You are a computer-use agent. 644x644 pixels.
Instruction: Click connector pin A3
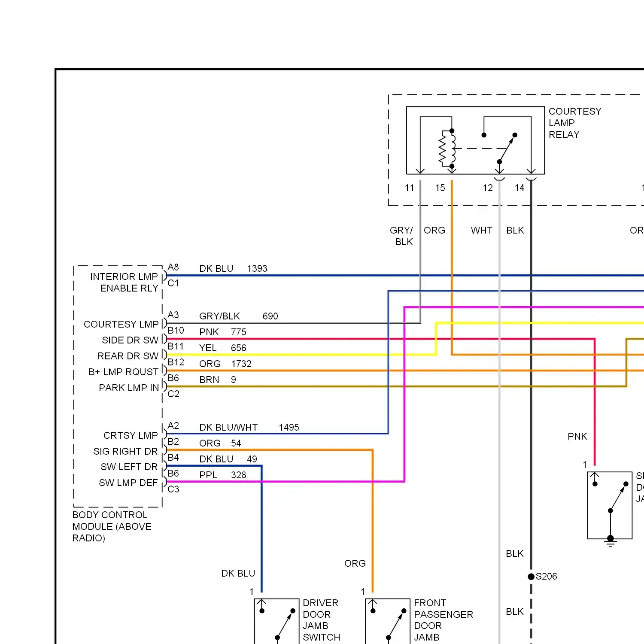point(173,315)
